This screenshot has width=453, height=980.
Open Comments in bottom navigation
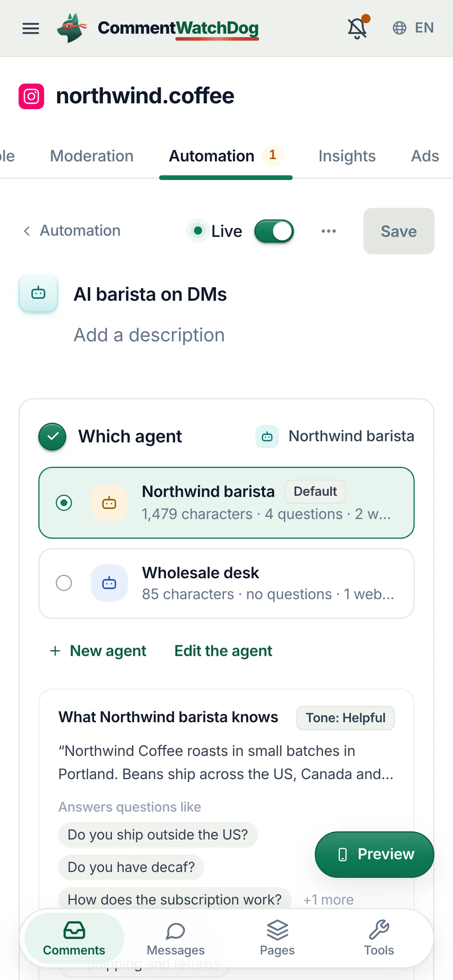click(x=74, y=938)
